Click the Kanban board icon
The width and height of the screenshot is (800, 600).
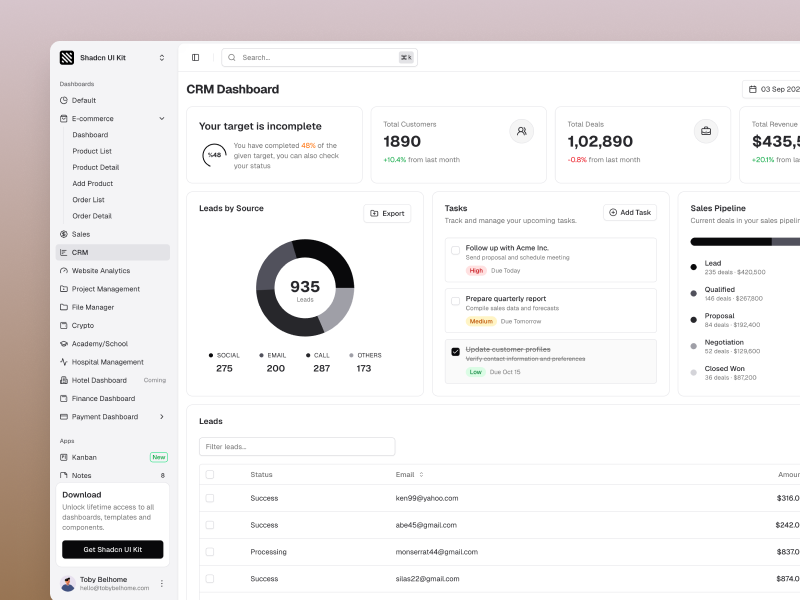64,457
